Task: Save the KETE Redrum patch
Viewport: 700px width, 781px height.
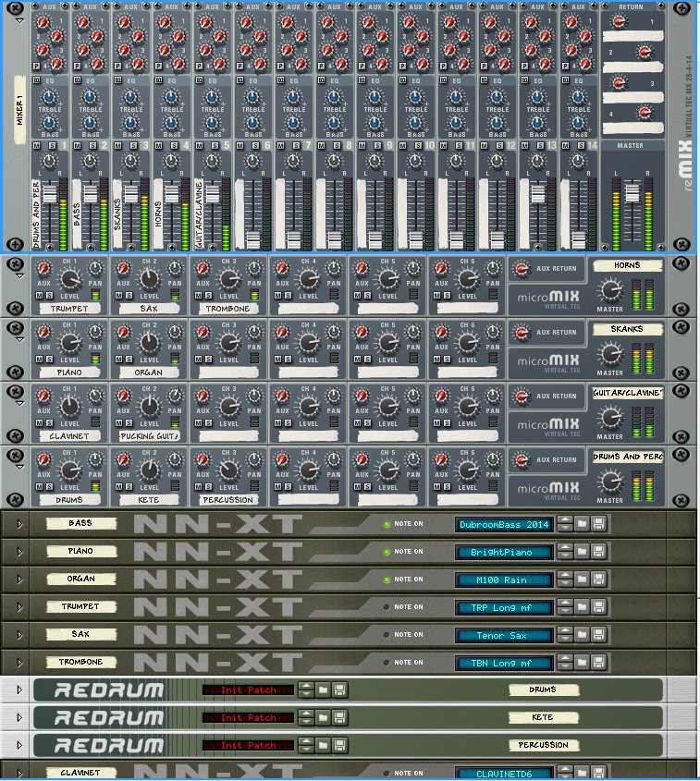Action: (x=340, y=717)
